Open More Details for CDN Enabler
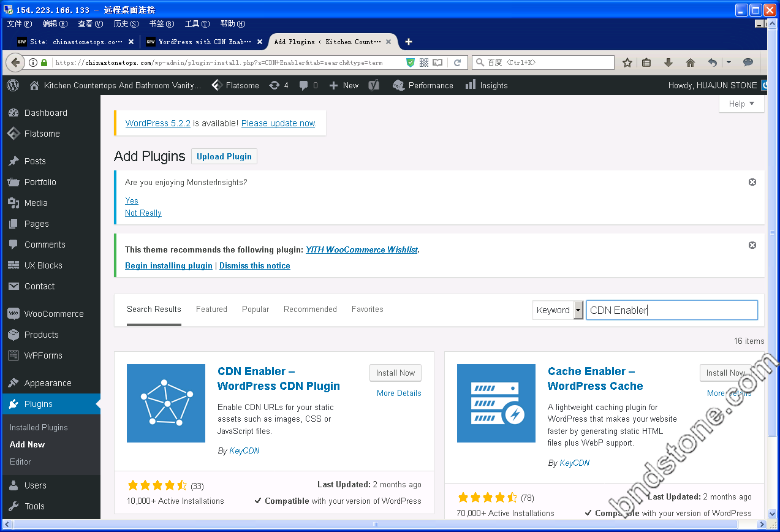 coord(399,393)
